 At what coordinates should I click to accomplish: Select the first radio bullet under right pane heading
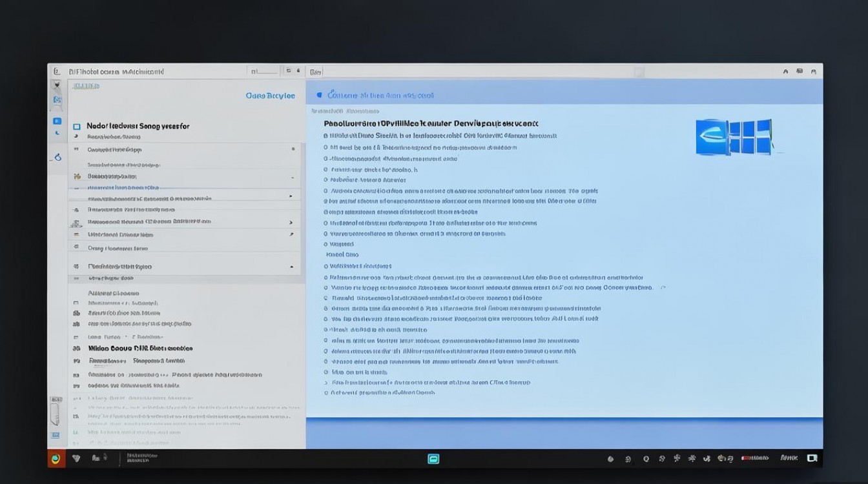coord(325,136)
